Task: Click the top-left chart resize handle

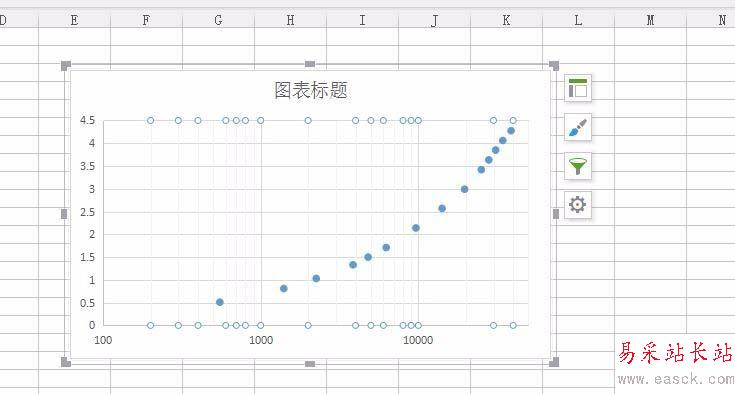Action: pos(66,65)
